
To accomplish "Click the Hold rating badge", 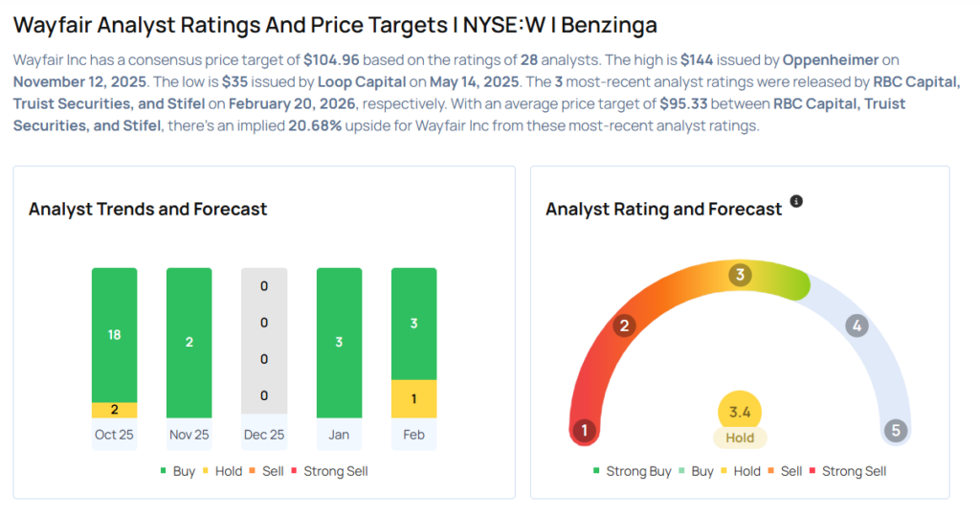I will (740, 438).
